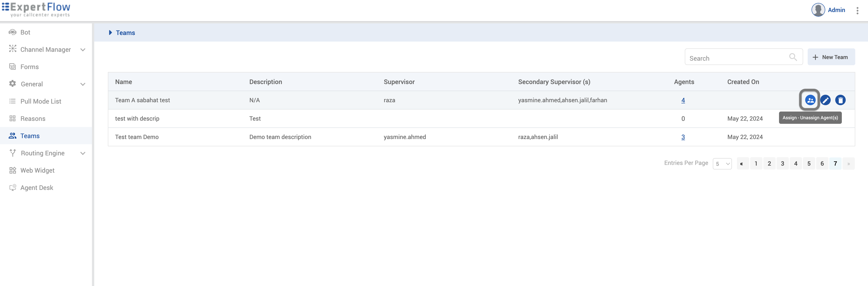Expand the Routing Engine submenu

tap(83, 153)
